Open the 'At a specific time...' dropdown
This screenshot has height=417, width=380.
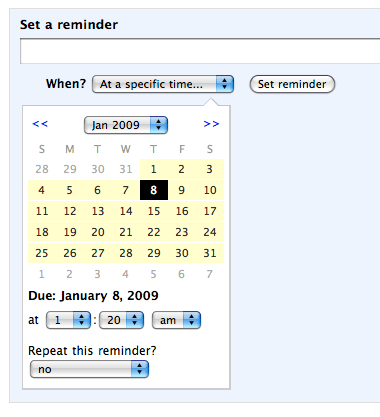[x=163, y=84]
